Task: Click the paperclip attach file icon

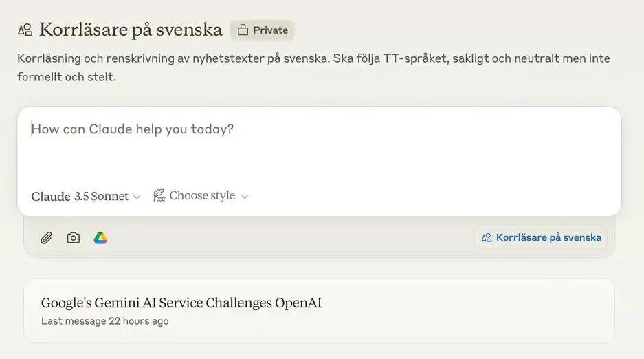Action: 46,238
